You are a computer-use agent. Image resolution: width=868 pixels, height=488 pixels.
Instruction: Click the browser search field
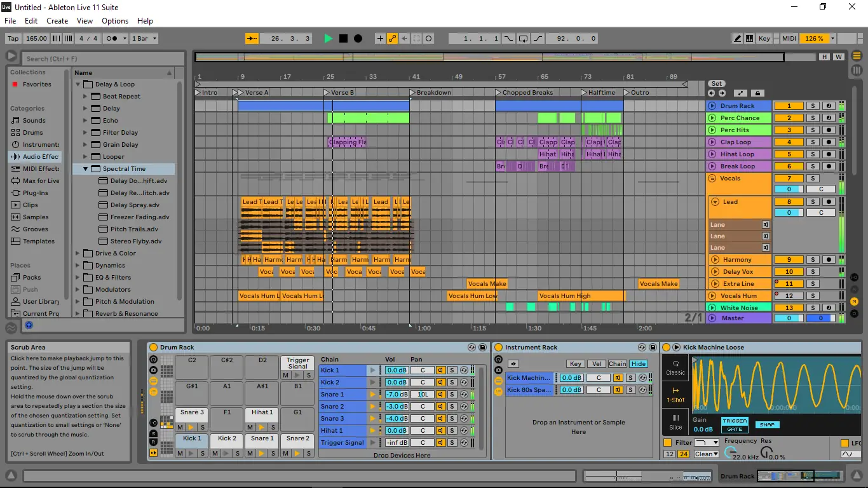[x=103, y=58]
